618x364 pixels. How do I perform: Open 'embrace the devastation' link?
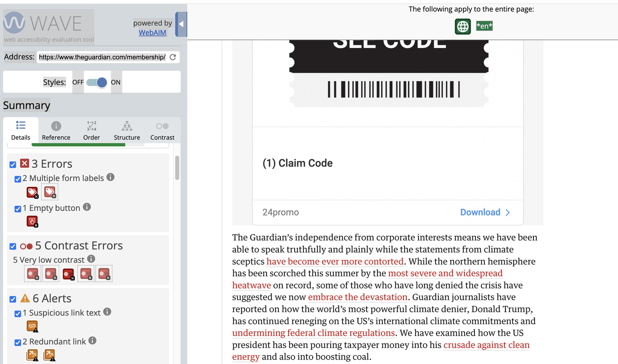click(358, 297)
